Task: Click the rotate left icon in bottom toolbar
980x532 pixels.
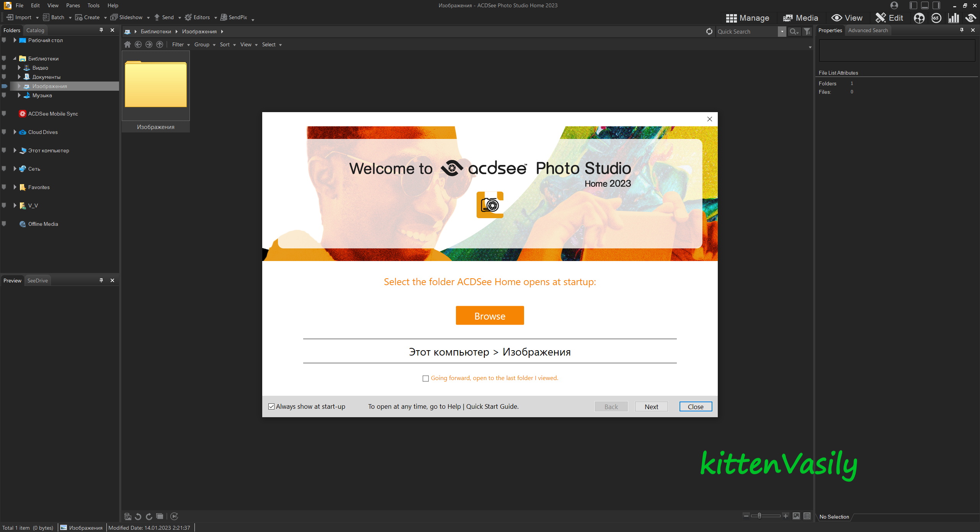Action: [x=138, y=516]
